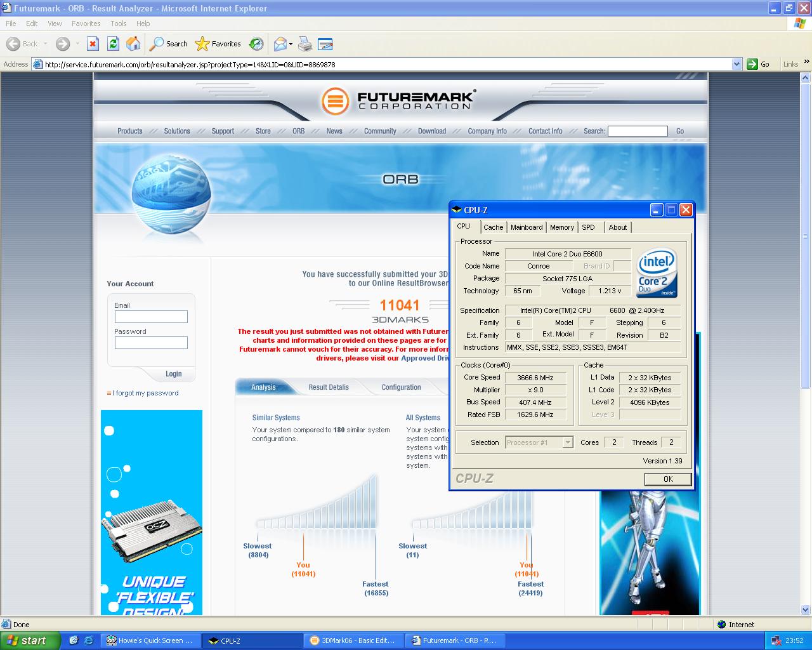Image resolution: width=812 pixels, height=650 pixels.
Task: Open Contact Info in site navigation
Action: click(x=545, y=131)
